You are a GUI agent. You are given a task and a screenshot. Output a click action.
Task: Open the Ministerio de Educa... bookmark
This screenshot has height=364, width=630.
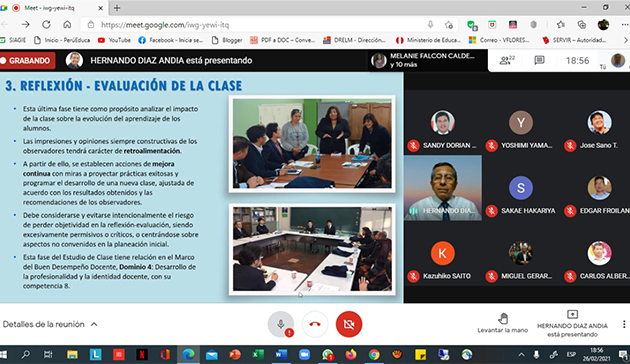click(428, 40)
